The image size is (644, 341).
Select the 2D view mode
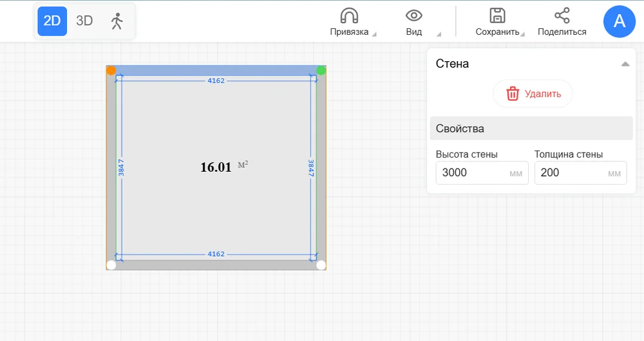52,21
